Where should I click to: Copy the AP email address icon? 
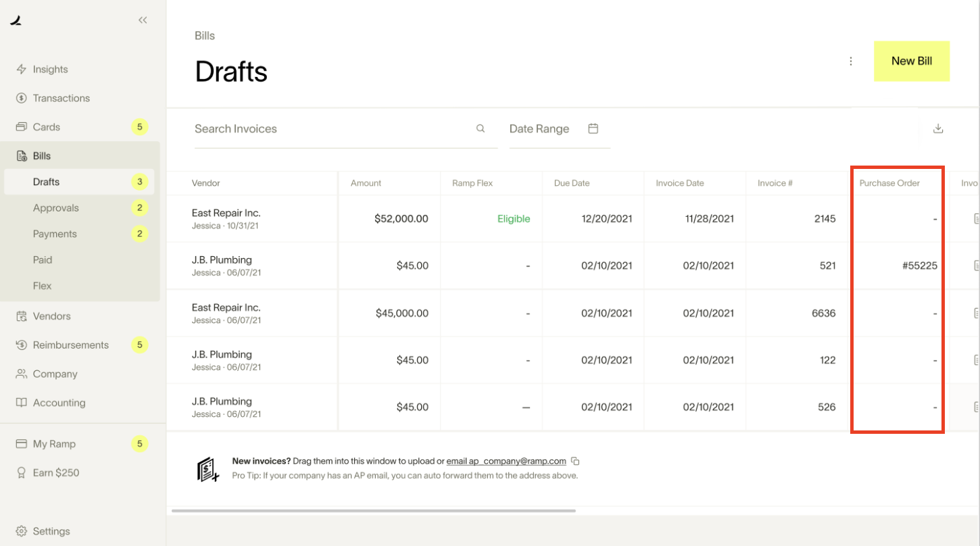point(575,462)
